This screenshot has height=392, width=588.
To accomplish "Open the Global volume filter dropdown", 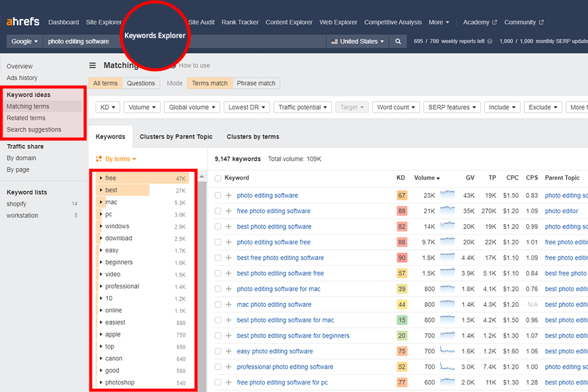I will click(x=192, y=107).
